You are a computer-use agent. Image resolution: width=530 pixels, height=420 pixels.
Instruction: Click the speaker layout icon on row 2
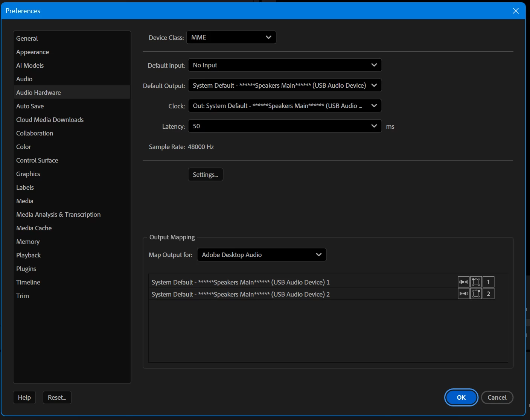[x=476, y=294]
